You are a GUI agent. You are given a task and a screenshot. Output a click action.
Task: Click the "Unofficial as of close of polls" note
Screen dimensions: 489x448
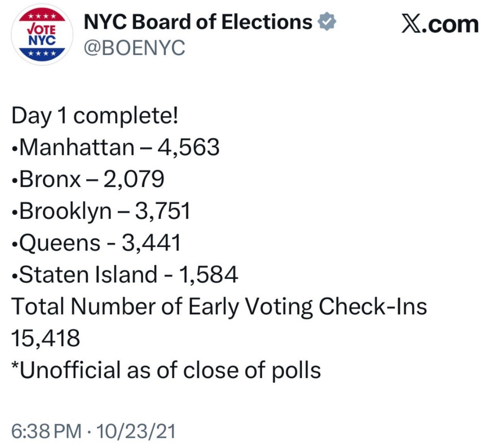coord(166,370)
